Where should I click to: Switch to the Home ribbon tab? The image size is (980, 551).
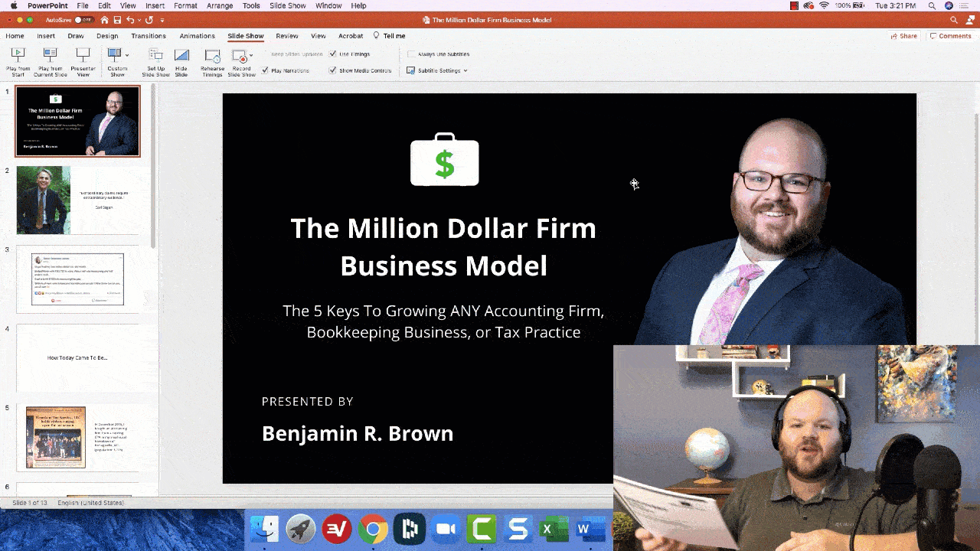(x=15, y=36)
